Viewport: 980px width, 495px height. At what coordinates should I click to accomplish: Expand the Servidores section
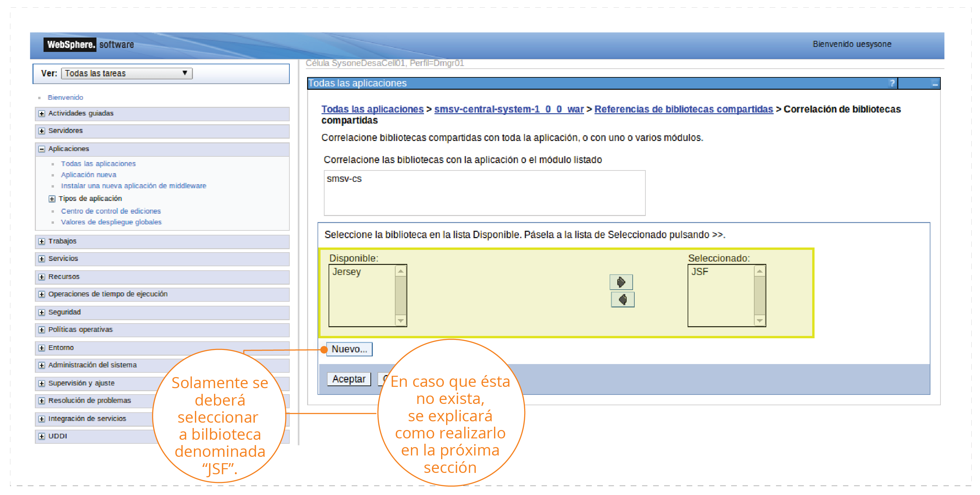pos(42,131)
